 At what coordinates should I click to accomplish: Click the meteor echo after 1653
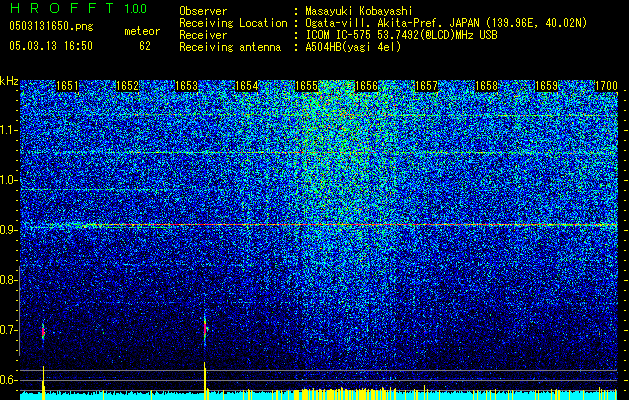pyautogui.click(x=205, y=329)
